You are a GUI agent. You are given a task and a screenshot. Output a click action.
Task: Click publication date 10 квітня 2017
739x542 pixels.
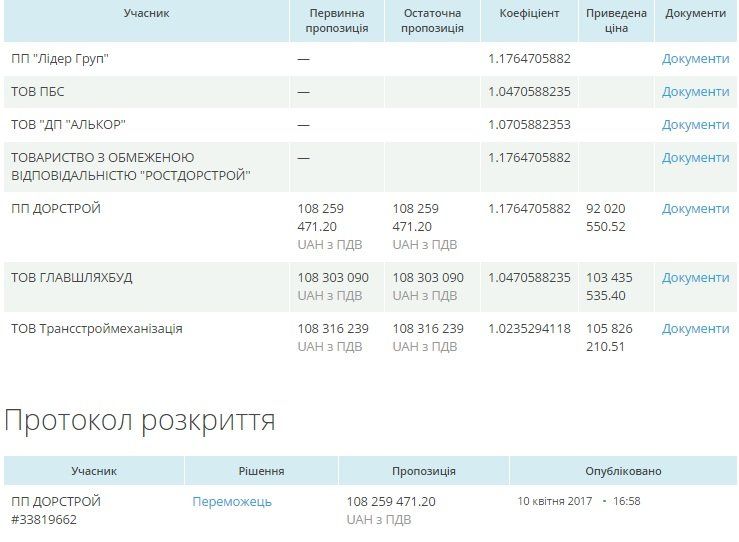pyautogui.click(x=555, y=501)
